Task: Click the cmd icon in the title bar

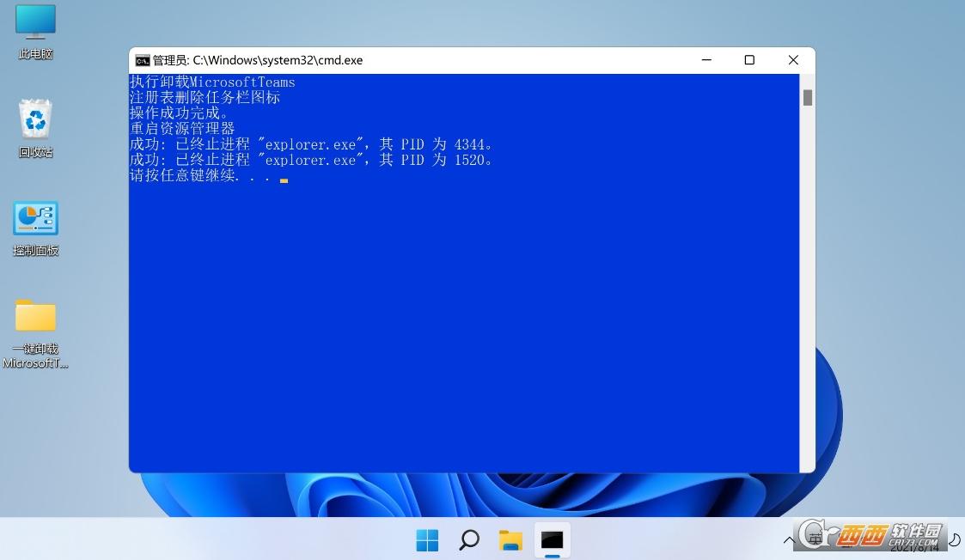Action: [x=143, y=60]
